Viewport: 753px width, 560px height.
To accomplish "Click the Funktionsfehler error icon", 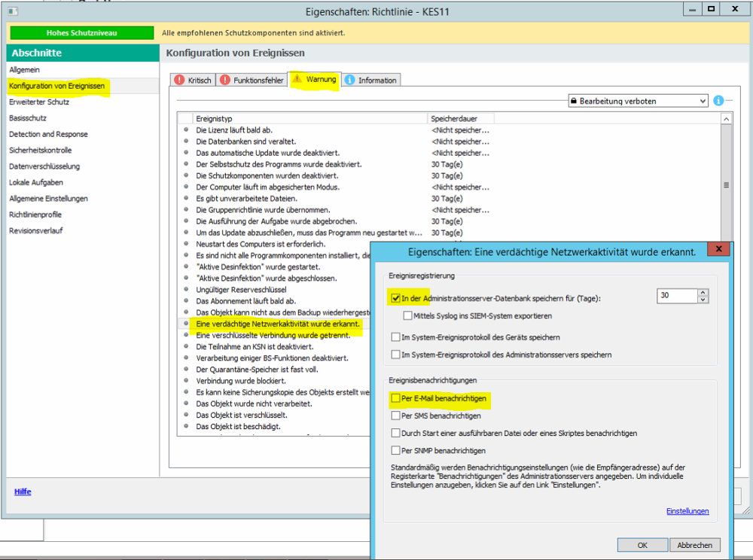I will coord(226,81).
